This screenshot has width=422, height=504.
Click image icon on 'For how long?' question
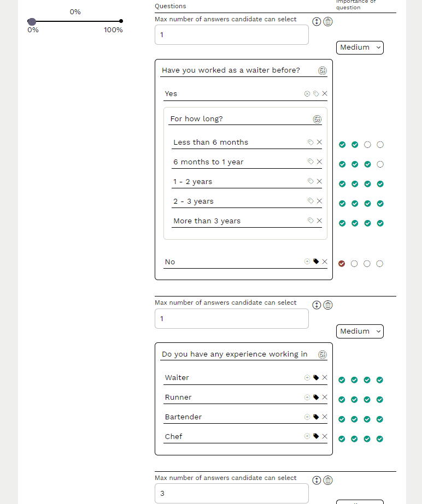coord(317,119)
